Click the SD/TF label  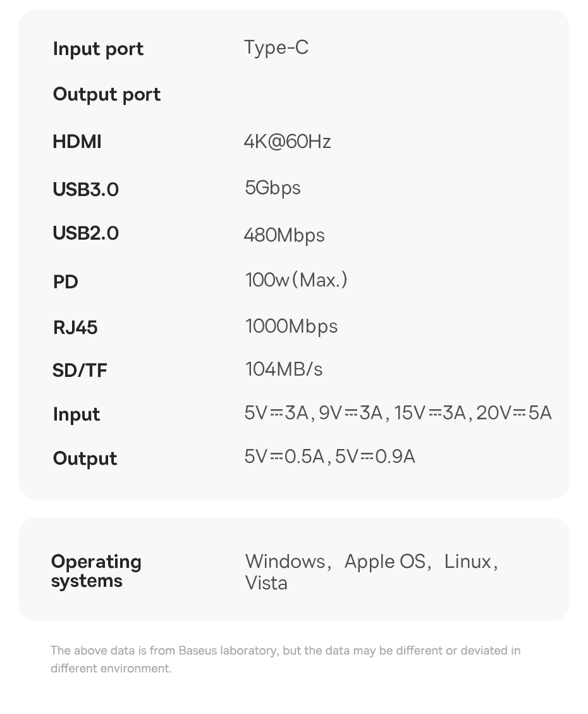click(80, 371)
